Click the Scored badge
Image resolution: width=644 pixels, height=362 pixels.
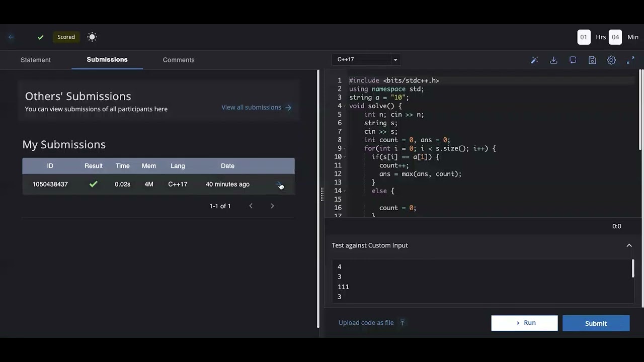[x=66, y=37]
